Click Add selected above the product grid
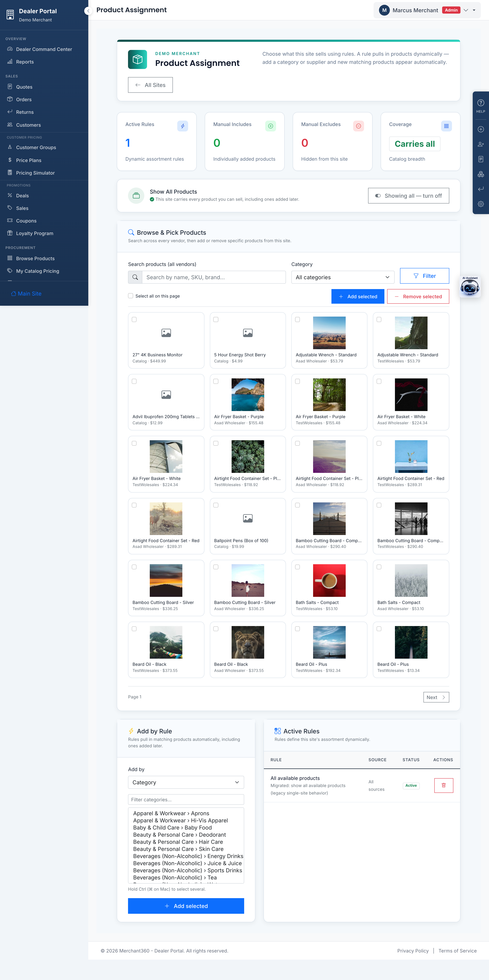 click(x=358, y=296)
